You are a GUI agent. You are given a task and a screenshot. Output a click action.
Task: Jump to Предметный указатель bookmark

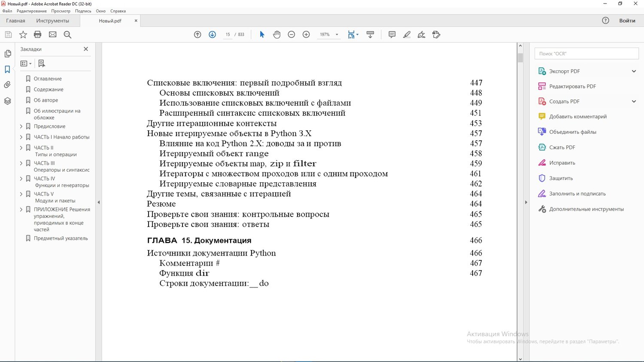(x=61, y=238)
